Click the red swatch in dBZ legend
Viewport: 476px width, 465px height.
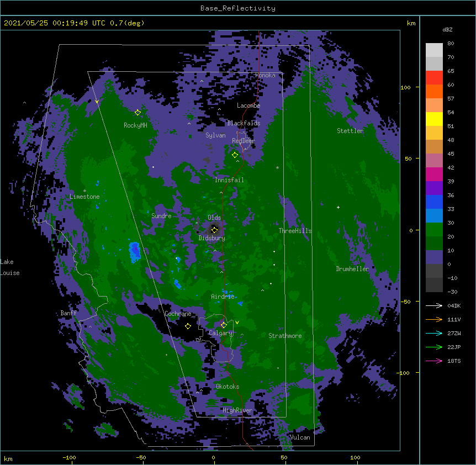tap(434, 78)
